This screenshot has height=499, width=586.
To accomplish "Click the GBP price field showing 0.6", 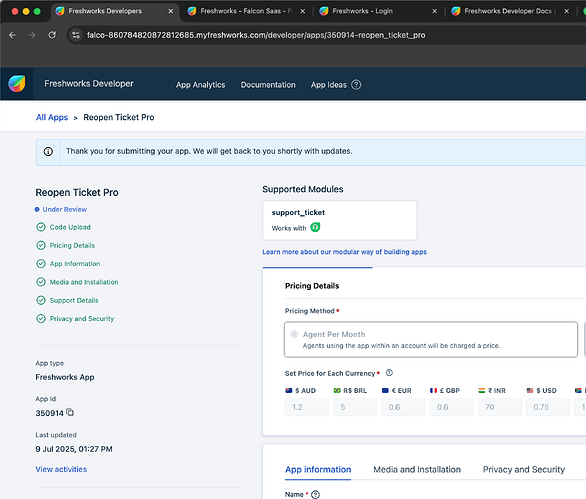I will coord(451,407).
